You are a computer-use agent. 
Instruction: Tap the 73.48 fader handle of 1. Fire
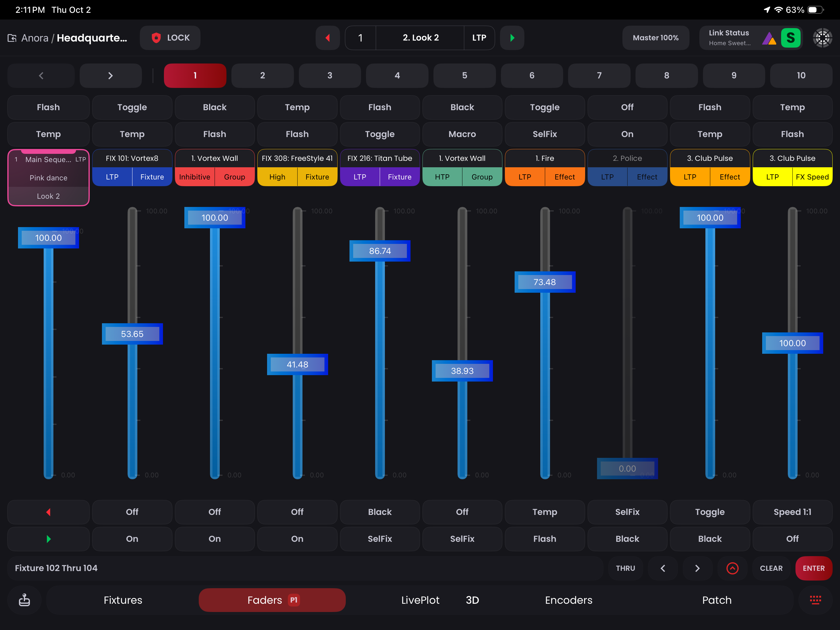coord(545,282)
